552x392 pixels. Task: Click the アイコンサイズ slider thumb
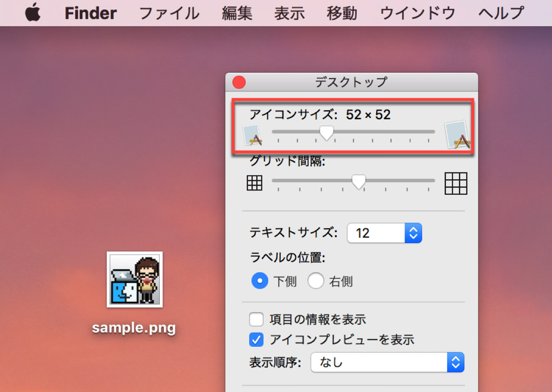click(x=327, y=133)
